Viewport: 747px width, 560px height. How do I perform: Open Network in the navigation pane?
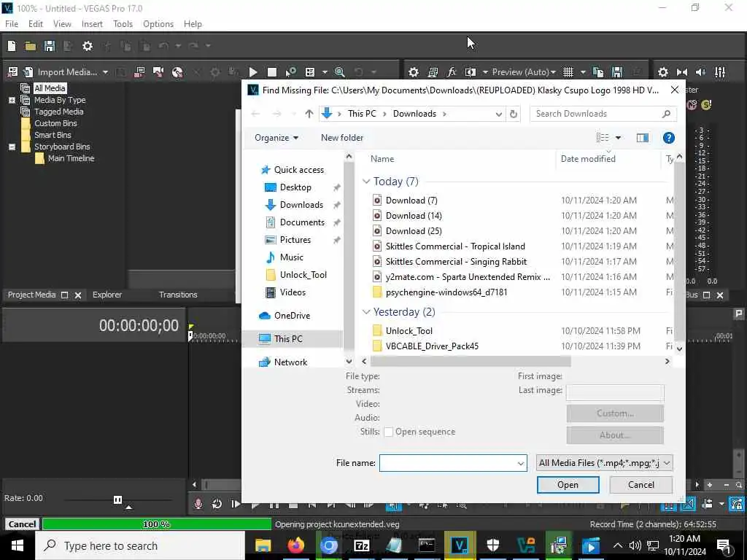tap(290, 362)
